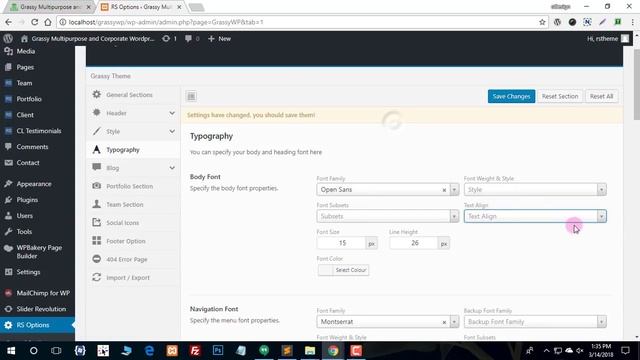Click the Tools wrench icon

coord(8,231)
